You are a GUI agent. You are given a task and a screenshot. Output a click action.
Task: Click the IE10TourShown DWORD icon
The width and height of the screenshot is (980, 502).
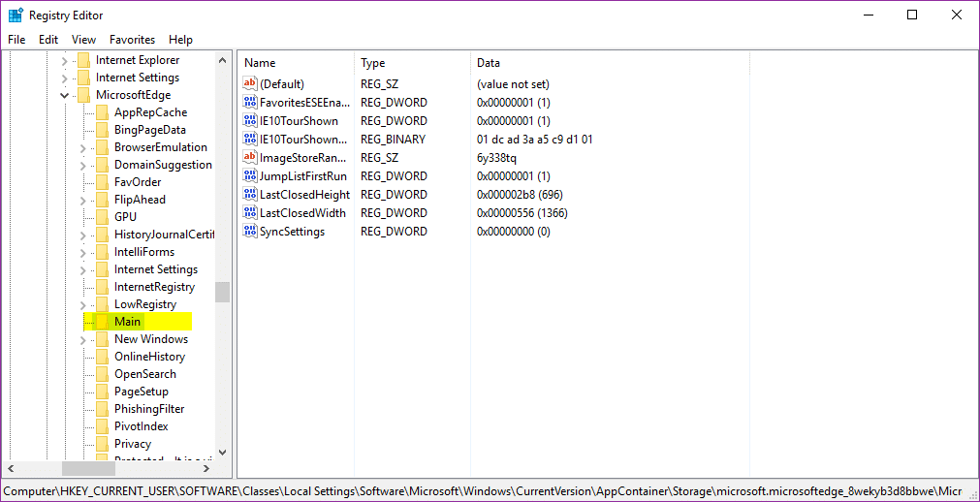tap(249, 121)
